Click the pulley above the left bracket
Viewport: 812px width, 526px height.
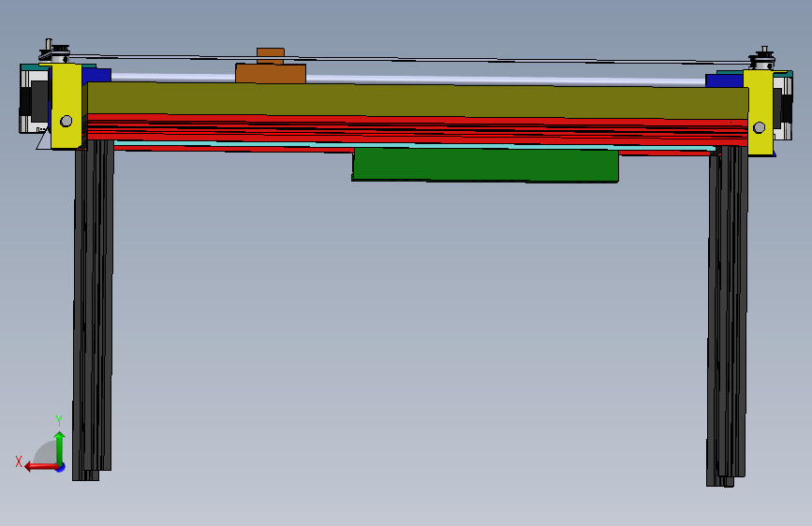coord(55,52)
